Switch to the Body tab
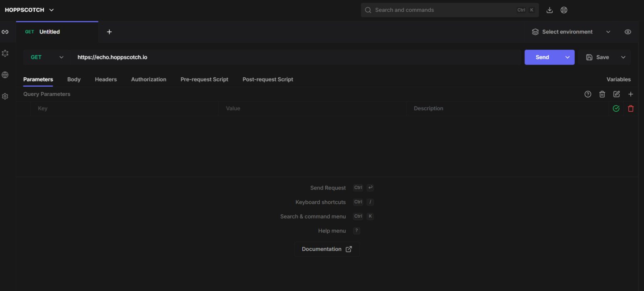 pyautogui.click(x=74, y=79)
